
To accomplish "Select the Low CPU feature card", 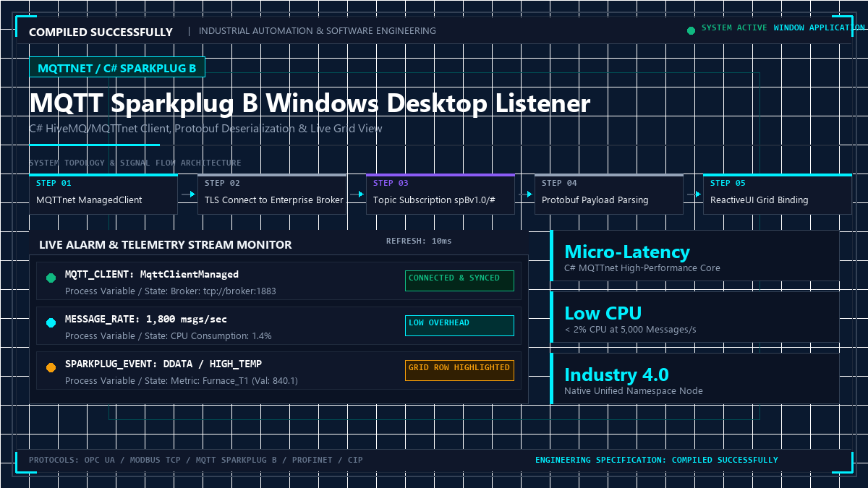I will (695, 317).
